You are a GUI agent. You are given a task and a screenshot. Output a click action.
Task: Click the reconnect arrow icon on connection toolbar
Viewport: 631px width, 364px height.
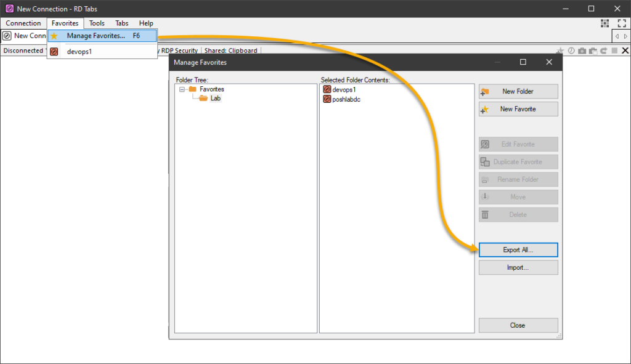click(x=603, y=51)
